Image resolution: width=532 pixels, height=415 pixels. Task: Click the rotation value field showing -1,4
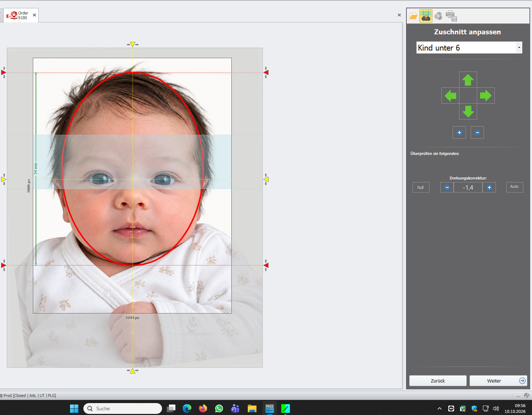[468, 187]
